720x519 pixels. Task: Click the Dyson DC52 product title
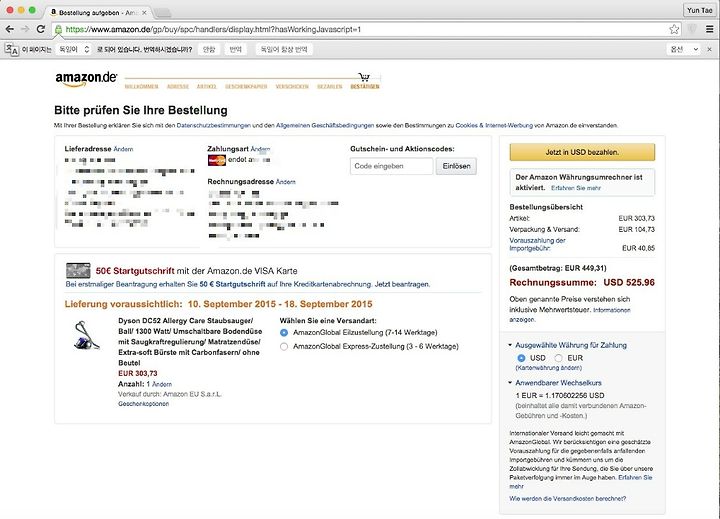click(x=190, y=342)
